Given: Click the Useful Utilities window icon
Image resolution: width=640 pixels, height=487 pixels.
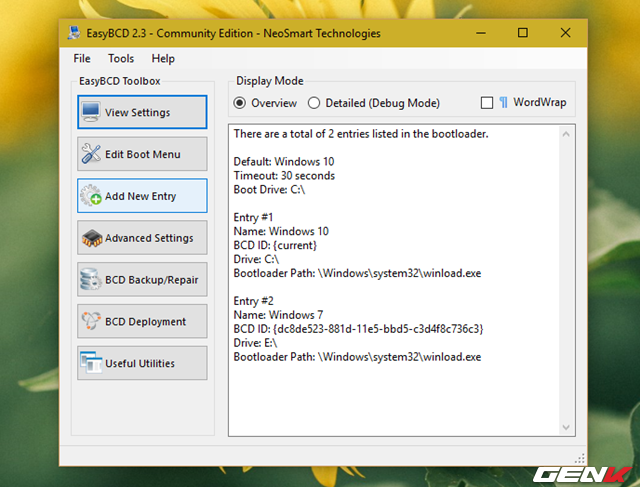Looking at the screenshot, I should [91, 364].
